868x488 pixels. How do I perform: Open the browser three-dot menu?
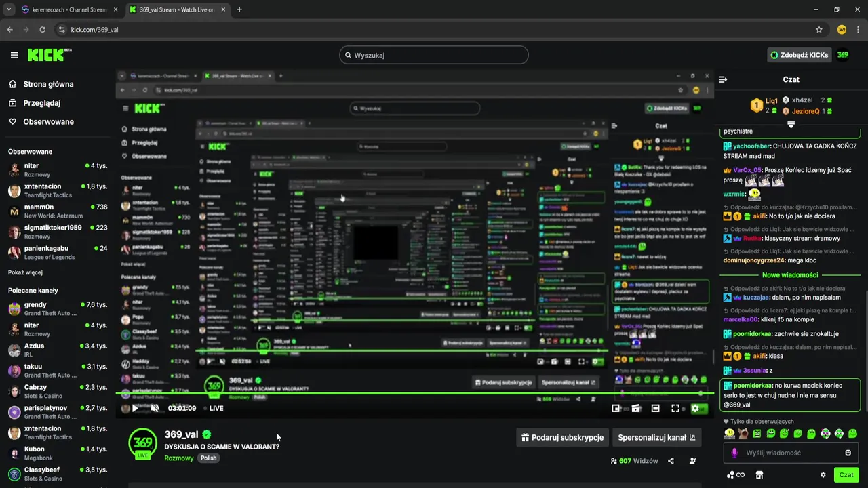pos(859,30)
